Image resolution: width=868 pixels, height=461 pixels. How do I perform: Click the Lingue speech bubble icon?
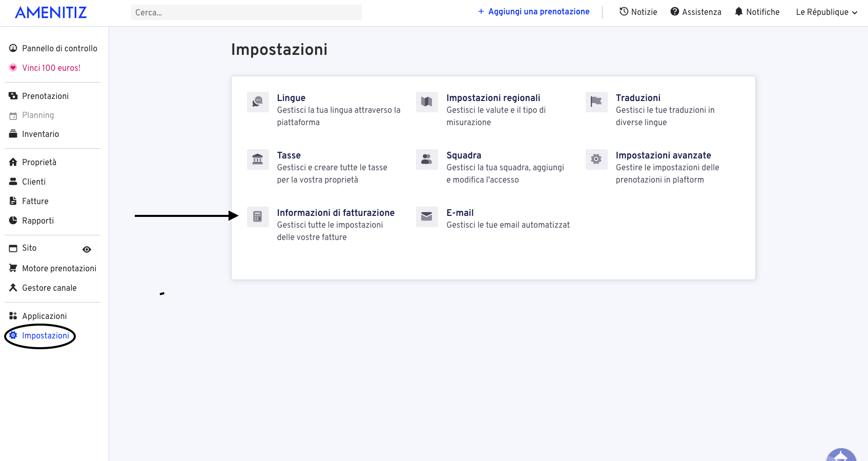[258, 102]
